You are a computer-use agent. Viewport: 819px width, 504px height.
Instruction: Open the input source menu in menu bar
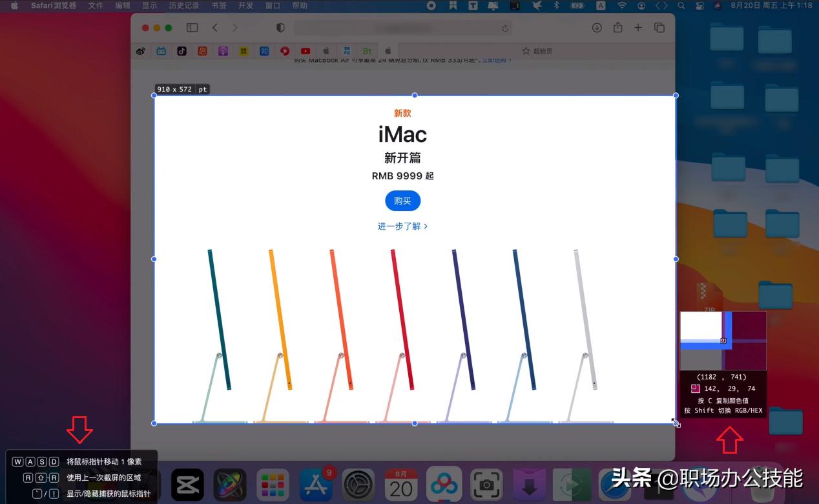coord(601,5)
